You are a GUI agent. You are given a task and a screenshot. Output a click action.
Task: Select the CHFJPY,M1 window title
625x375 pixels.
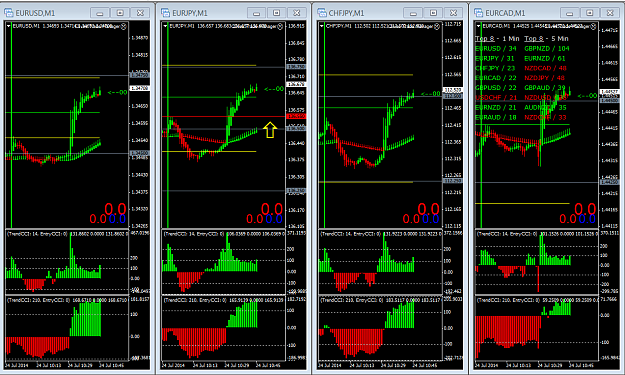point(346,13)
